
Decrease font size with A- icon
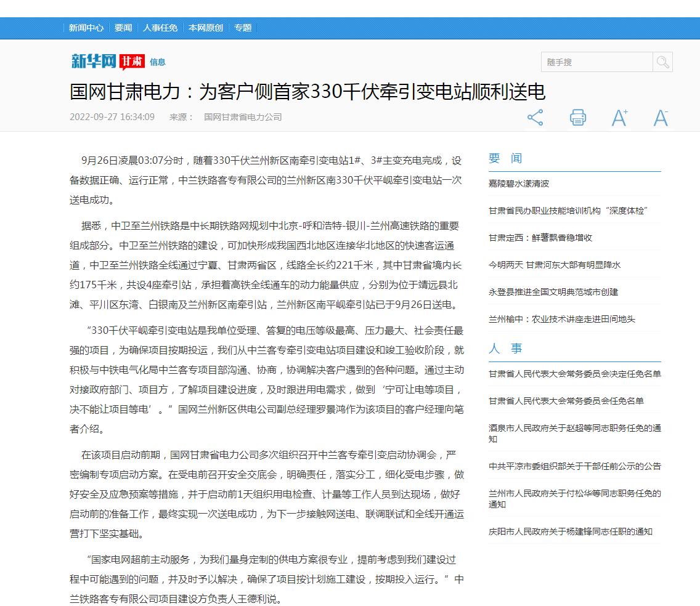pyautogui.click(x=661, y=118)
